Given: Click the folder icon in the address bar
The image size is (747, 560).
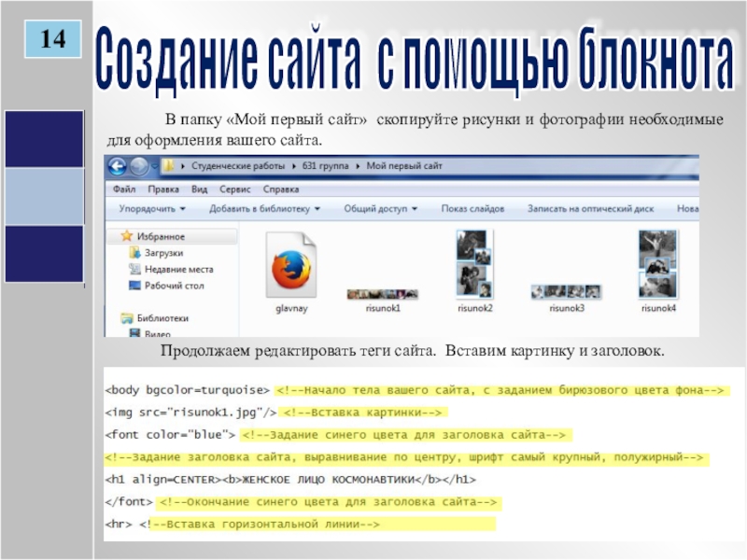Looking at the screenshot, I should [168, 166].
